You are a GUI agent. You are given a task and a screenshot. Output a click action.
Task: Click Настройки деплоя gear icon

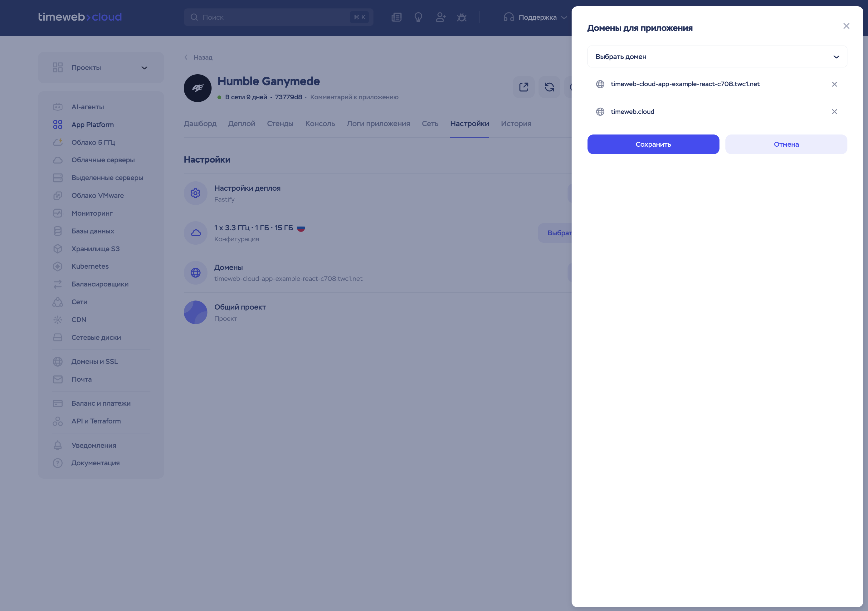pyautogui.click(x=195, y=193)
